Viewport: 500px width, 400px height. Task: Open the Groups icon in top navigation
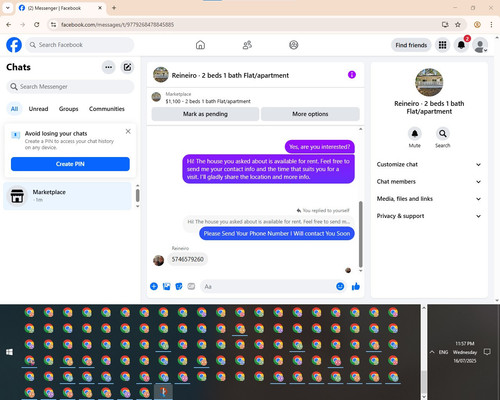click(294, 45)
